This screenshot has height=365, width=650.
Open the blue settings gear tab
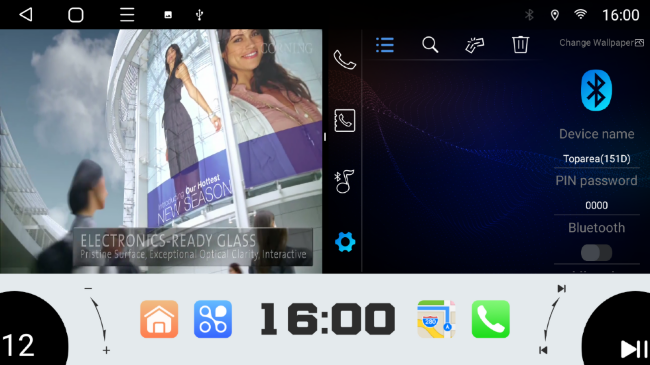345,242
